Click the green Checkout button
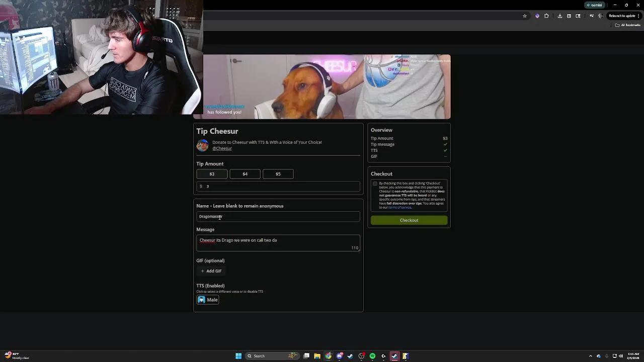Screen dimensions: 644x362 click(x=409, y=220)
